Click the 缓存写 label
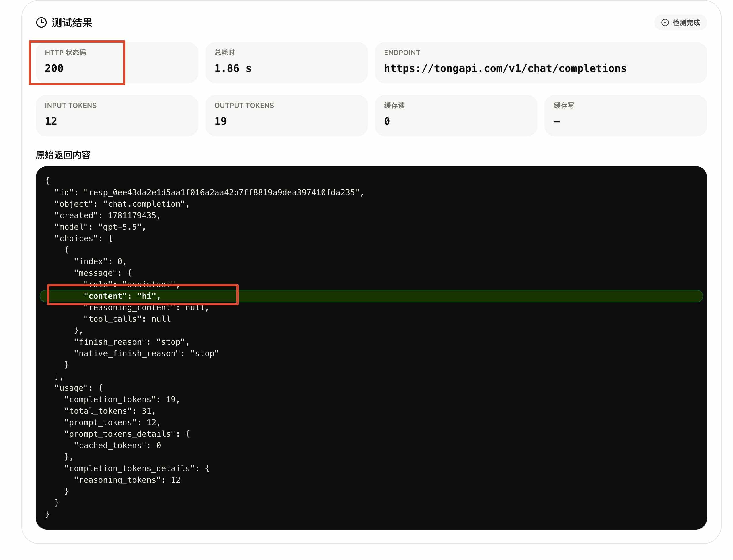Viewport: 733px width, 560px height. 564,106
